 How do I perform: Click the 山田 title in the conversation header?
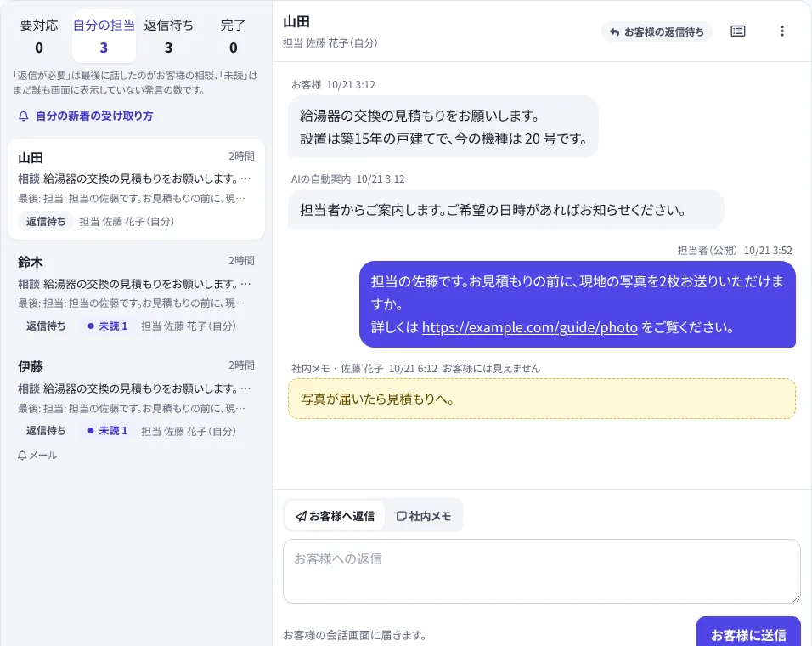(x=296, y=22)
